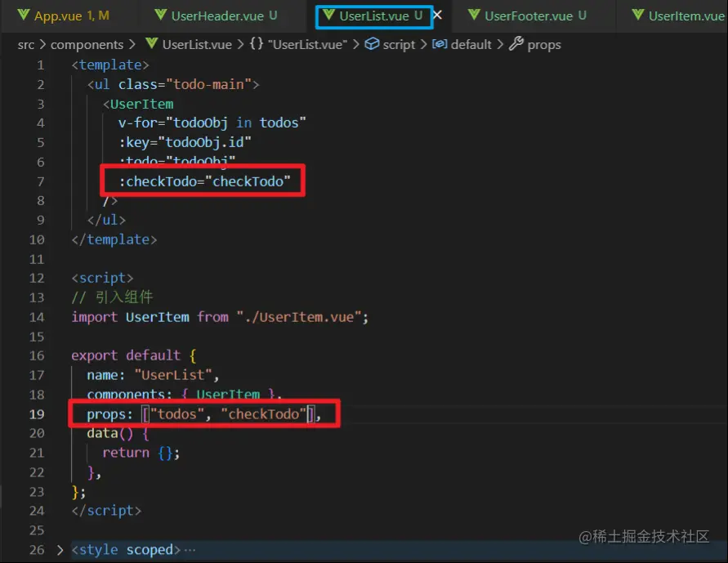The height and width of the screenshot is (563, 728).
Task: Click the "./UserItem.vue" import path
Action: tap(299, 317)
